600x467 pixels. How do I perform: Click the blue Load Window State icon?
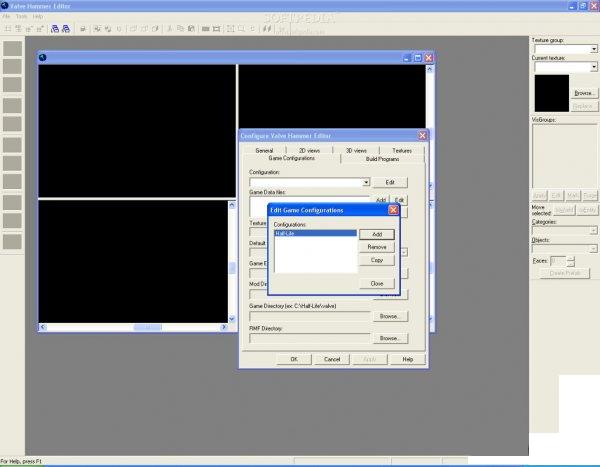(x=55, y=29)
